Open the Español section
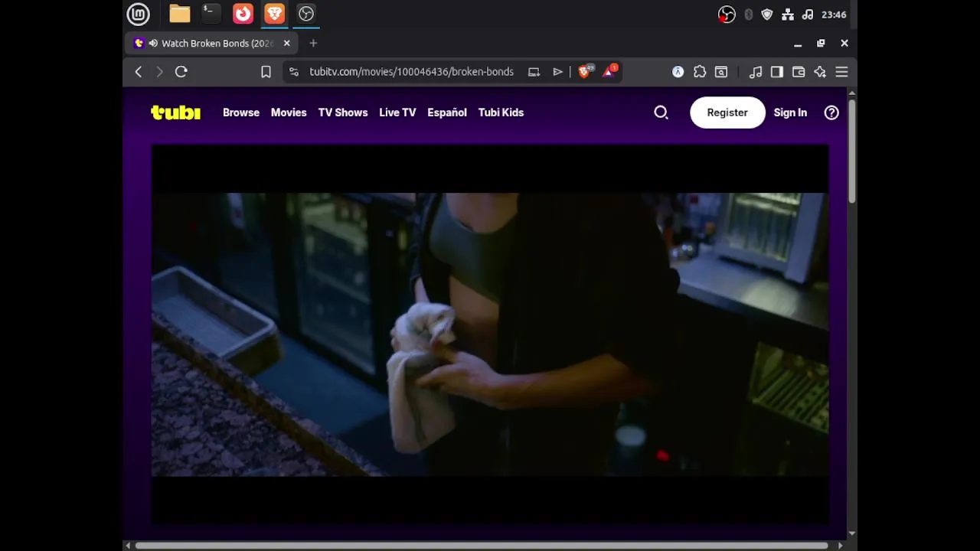The height and width of the screenshot is (551, 980). (447, 112)
